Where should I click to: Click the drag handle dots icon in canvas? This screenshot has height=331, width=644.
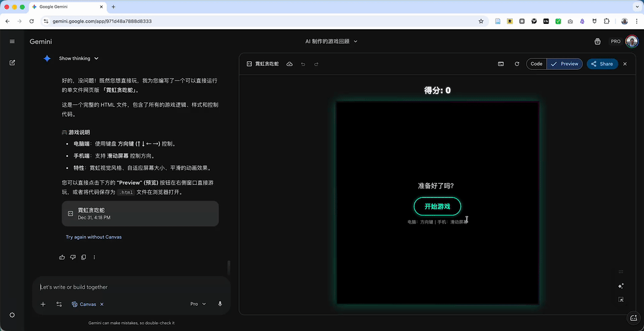click(x=621, y=271)
